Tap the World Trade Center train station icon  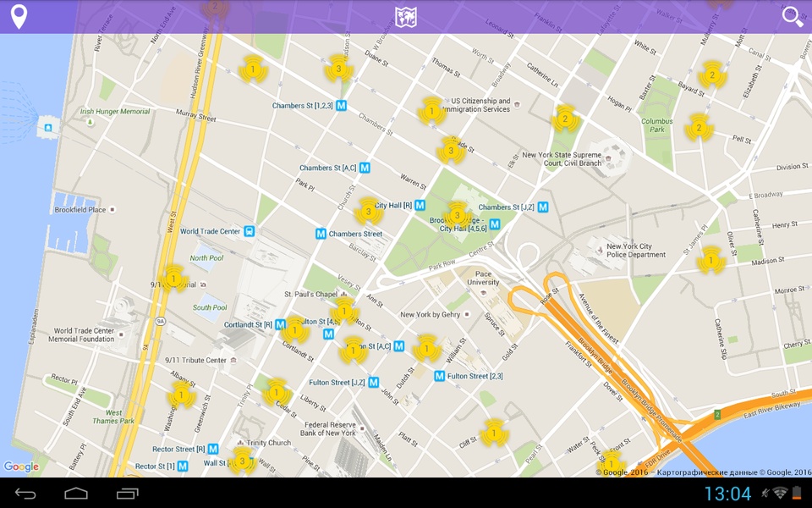tap(250, 231)
